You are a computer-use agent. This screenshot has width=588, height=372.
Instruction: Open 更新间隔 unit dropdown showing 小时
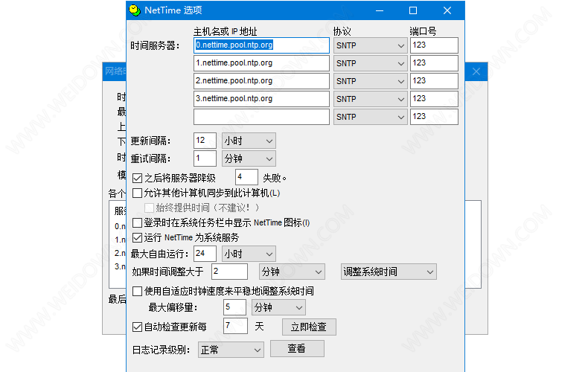tap(249, 141)
